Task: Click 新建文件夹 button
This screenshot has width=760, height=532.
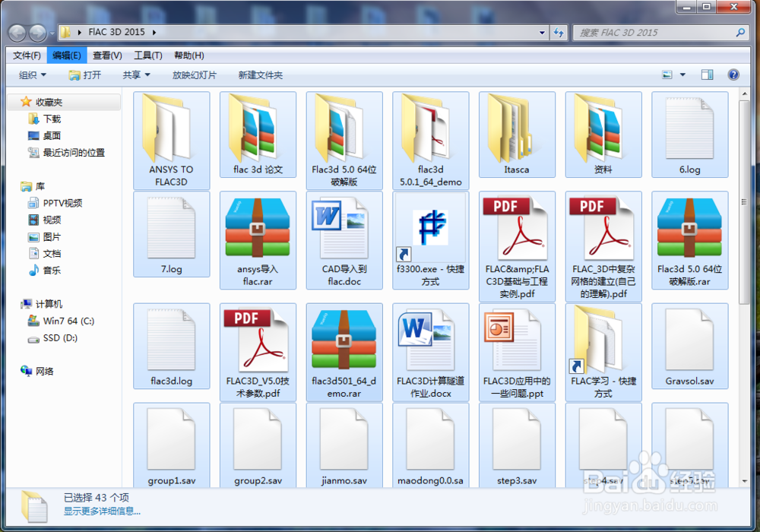Action: point(260,75)
